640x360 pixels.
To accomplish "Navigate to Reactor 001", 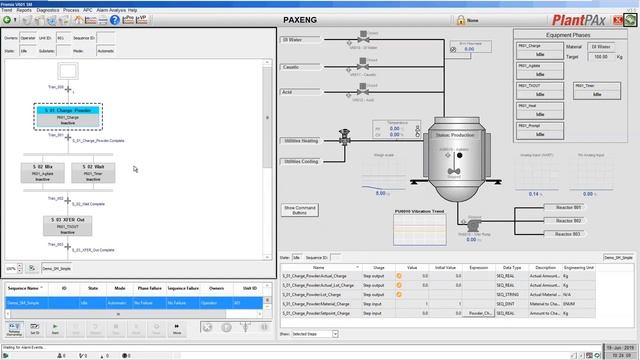I will click(568, 207).
